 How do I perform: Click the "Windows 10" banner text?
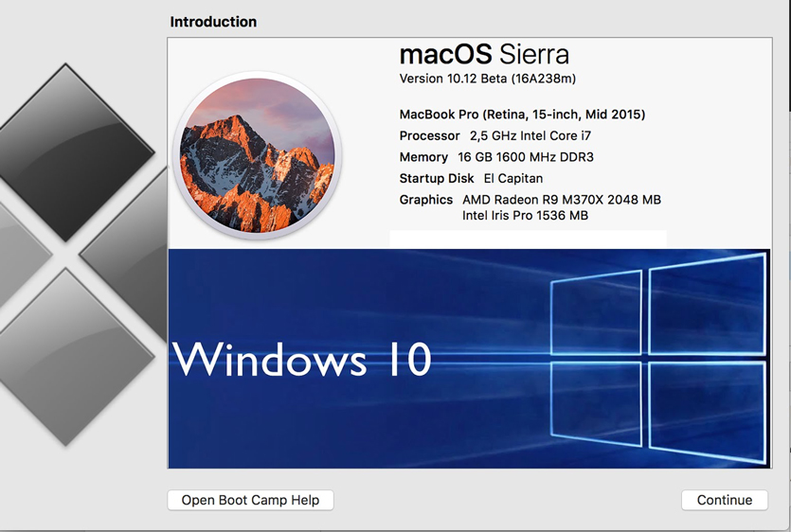302,360
